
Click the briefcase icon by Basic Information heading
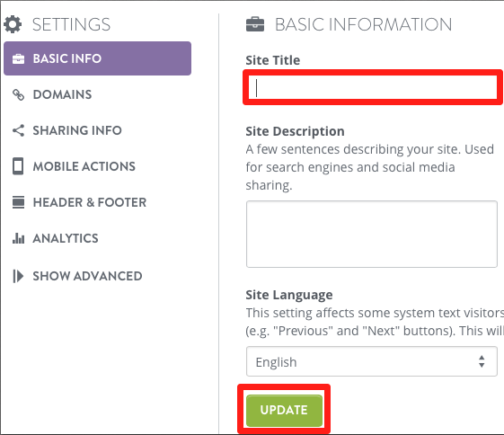255,24
